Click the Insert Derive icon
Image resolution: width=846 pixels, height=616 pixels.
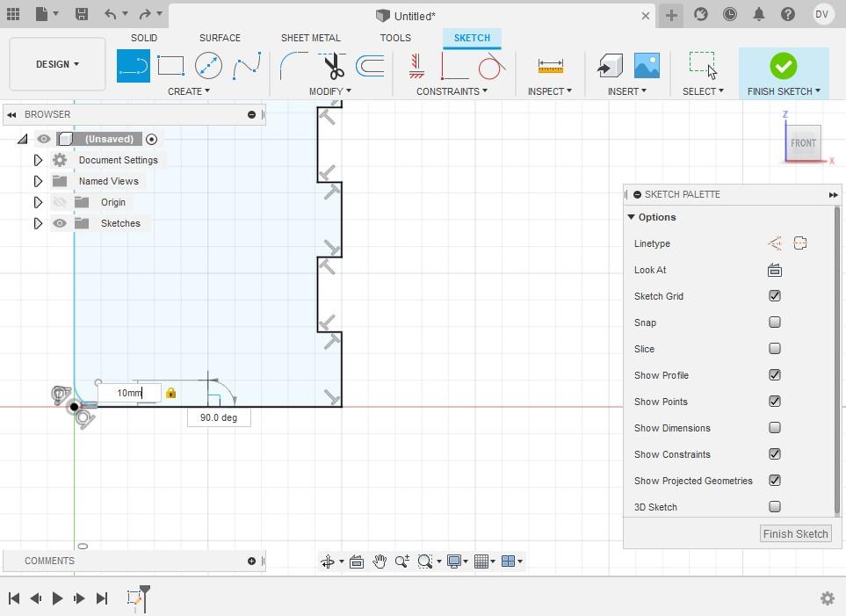point(610,66)
